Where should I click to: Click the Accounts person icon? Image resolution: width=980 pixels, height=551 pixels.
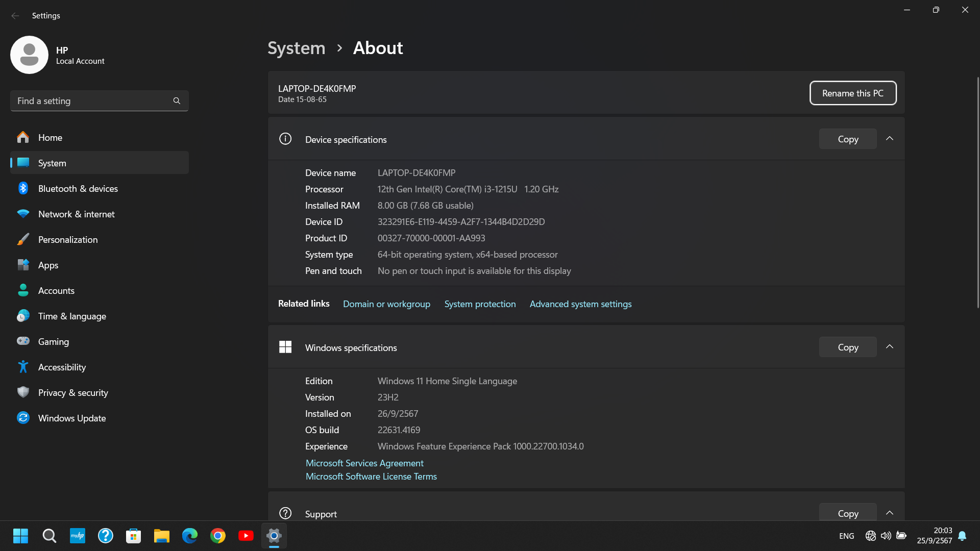click(23, 290)
